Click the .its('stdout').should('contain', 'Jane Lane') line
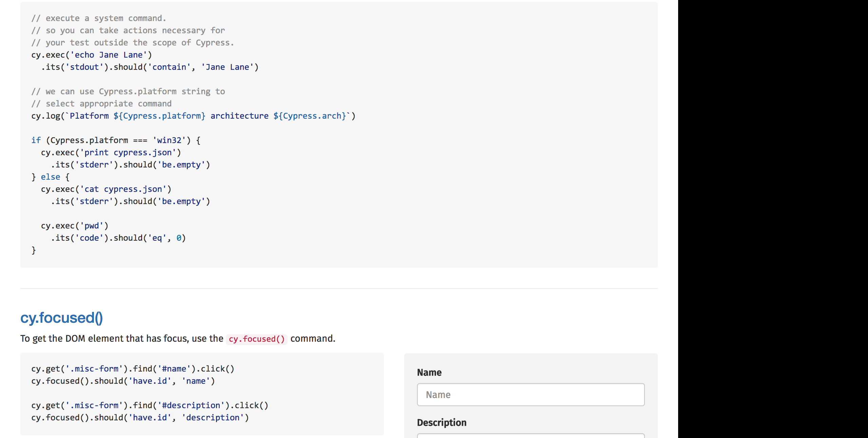This screenshot has height=438, width=868. pos(150,67)
